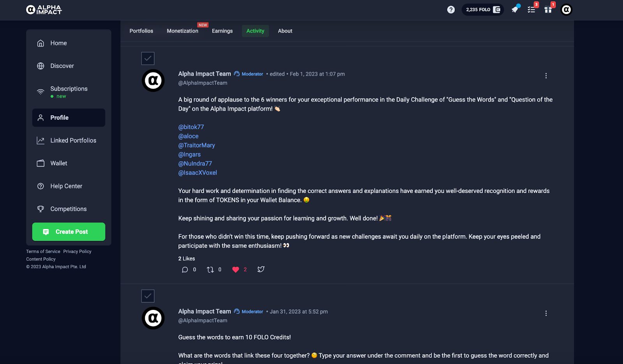Screen dimensions: 623x364
Task: Click the Alpha Impact logo
Action: pyautogui.click(x=44, y=10)
